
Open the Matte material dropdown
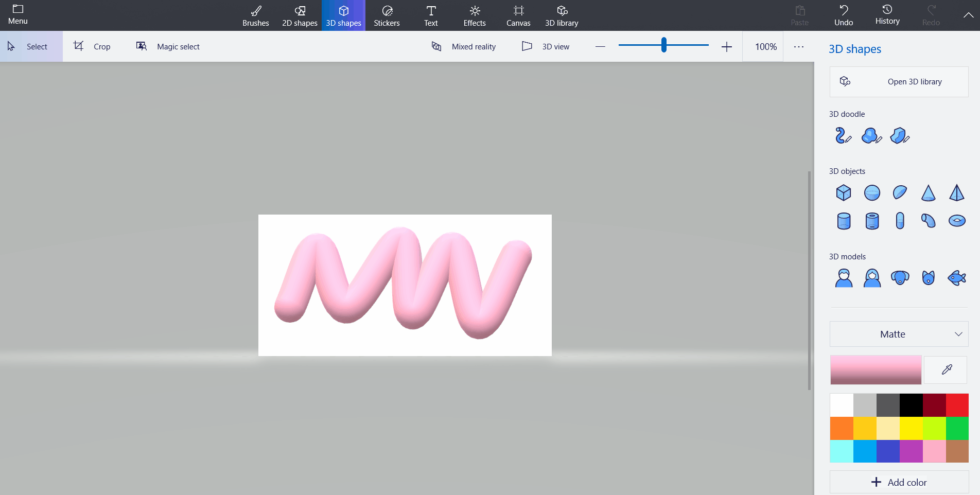pyautogui.click(x=899, y=334)
